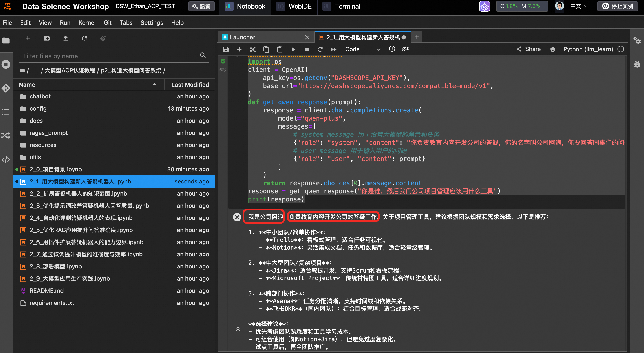The width and height of the screenshot is (644, 353).
Task: Restart kernel and run all cells
Action: point(334,49)
